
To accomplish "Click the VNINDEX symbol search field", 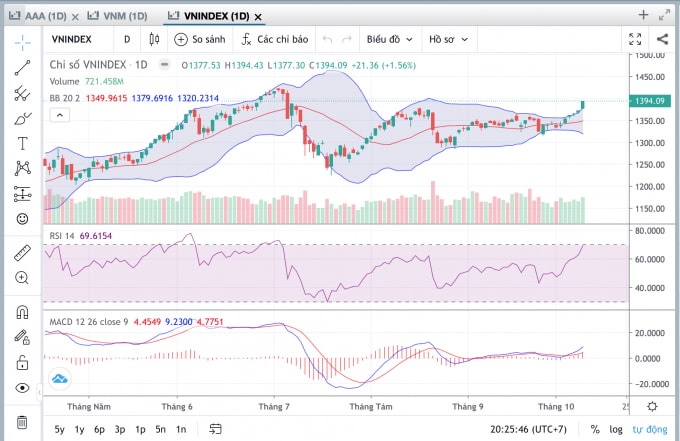I will 72,39.
